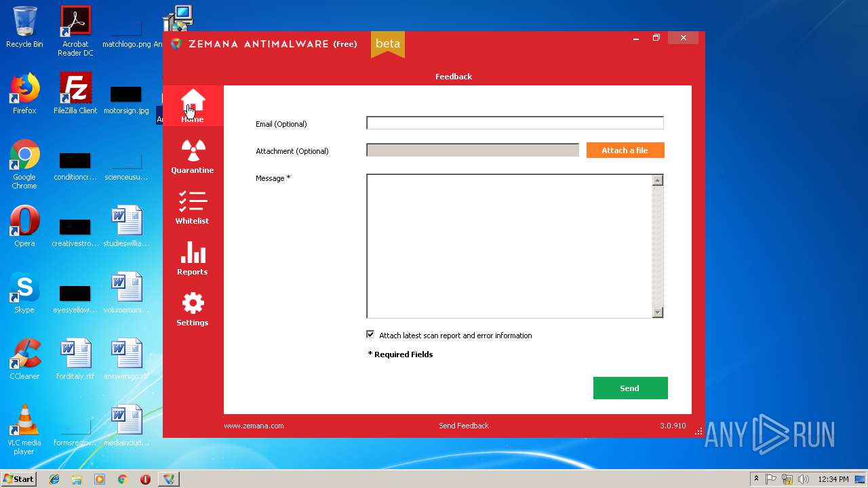868x488 pixels.
Task: Uncheck Attach latest scan report checkbox
Action: point(370,334)
